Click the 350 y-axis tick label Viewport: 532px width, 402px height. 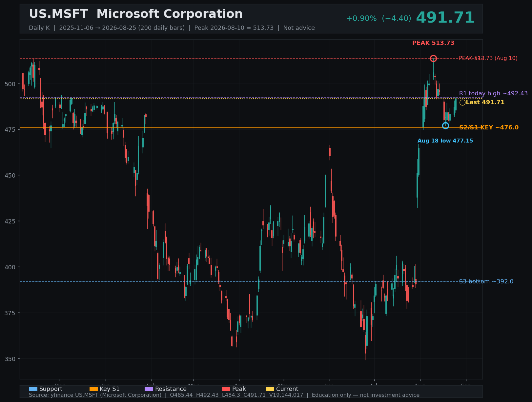click(x=10, y=359)
